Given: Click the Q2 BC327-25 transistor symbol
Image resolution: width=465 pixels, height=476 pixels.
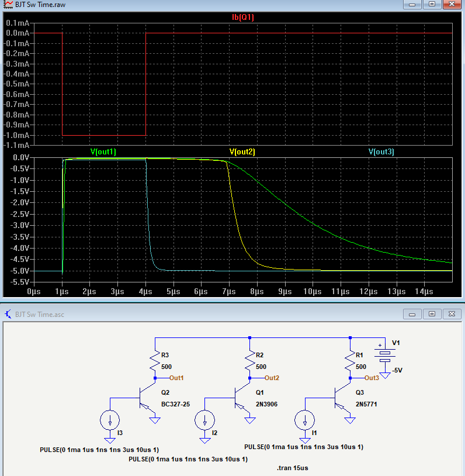Looking at the screenshot, I should pos(147,398).
